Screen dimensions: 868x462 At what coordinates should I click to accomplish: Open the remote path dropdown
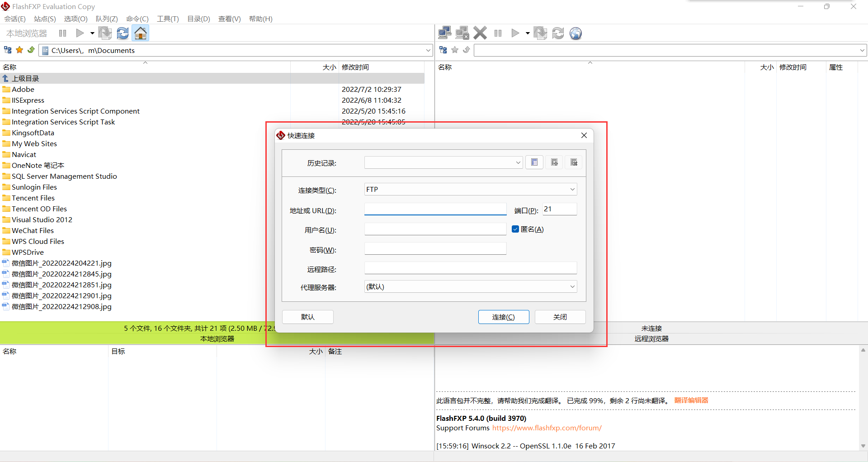(862, 50)
